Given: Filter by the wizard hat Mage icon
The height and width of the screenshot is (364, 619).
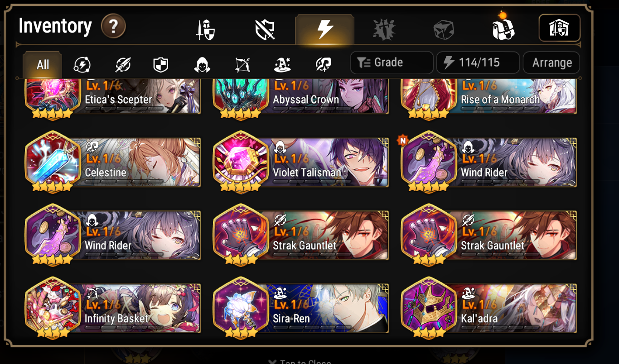Looking at the screenshot, I should (x=282, y=65).
